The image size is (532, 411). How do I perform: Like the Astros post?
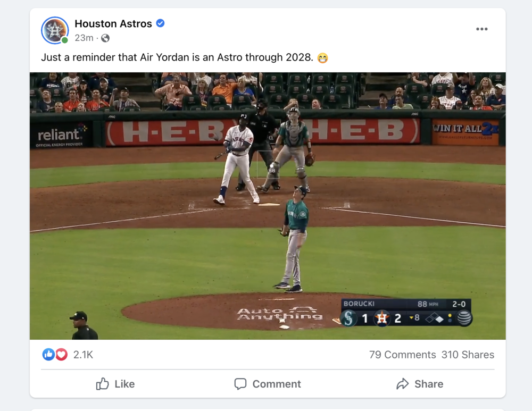(115, 384)
